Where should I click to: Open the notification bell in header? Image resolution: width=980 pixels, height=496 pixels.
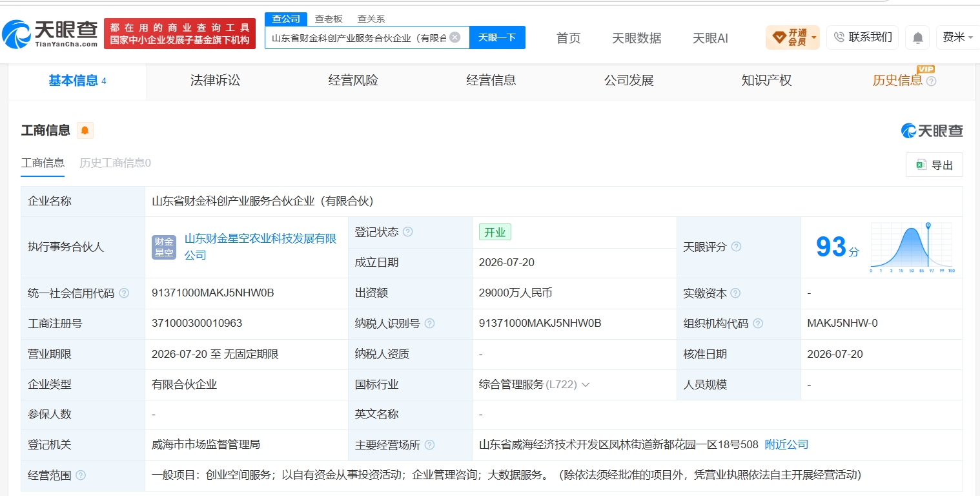917,37
